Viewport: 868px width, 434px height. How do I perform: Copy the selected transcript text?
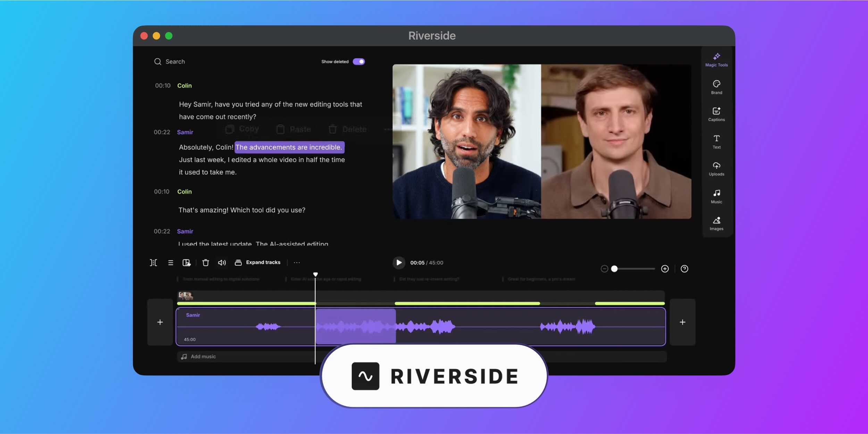[242, 129]
